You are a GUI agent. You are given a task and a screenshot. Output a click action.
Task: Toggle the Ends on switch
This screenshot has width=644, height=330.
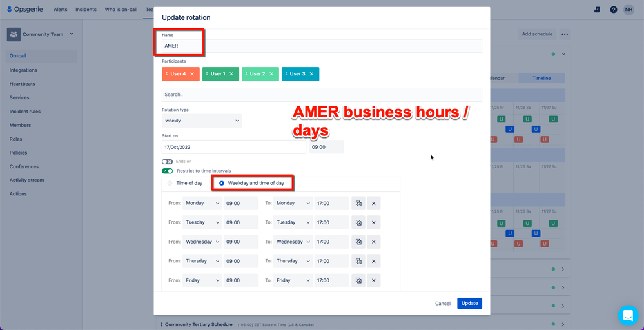click(x=167, y=162)
